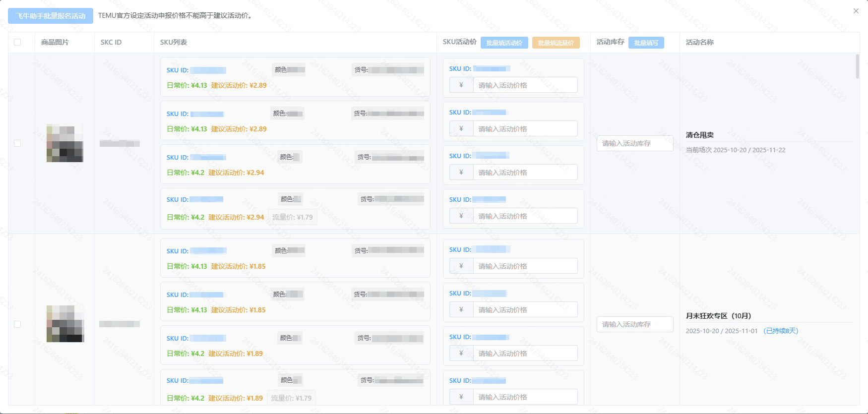Click the 已持续8天 link
The width and height of the screenshot is (868, 414).
[x=781, y=331]
